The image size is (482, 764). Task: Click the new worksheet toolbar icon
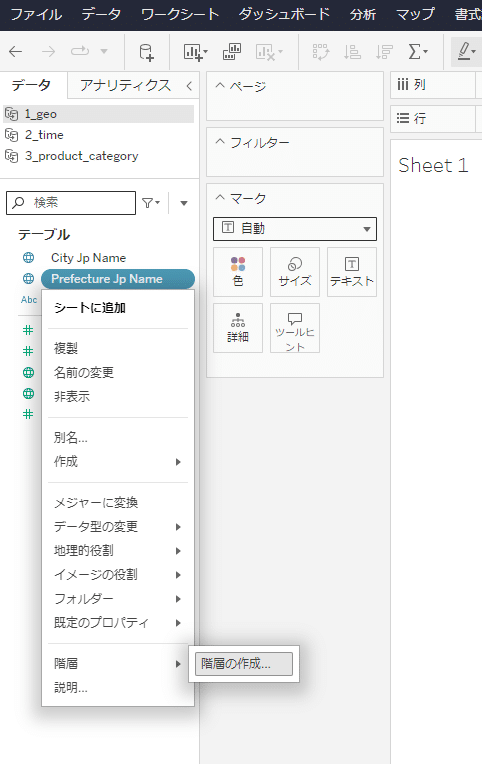click(x=195, y=52)
